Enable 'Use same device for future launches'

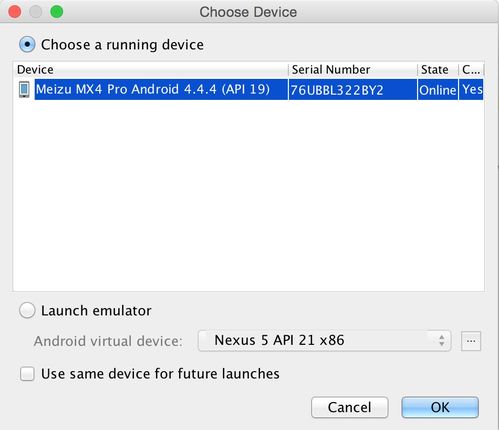tap(27, 374)
